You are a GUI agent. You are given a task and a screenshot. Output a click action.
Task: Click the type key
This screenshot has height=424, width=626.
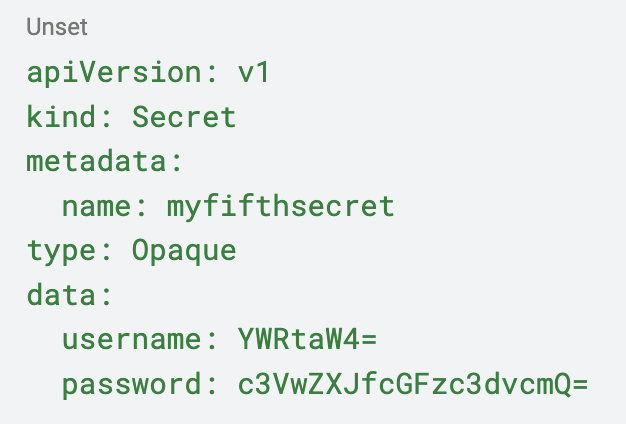click(61, 250)
